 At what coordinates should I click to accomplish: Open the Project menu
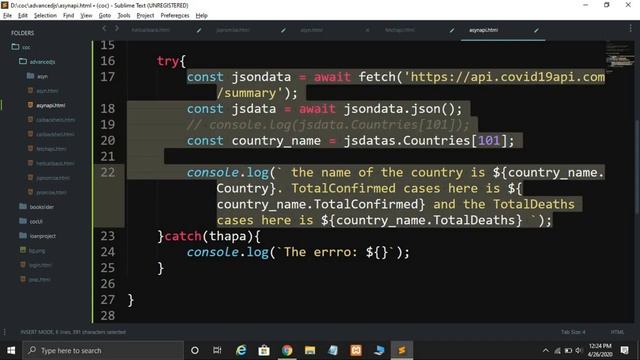pyautogui.click(x=145, y=16)
